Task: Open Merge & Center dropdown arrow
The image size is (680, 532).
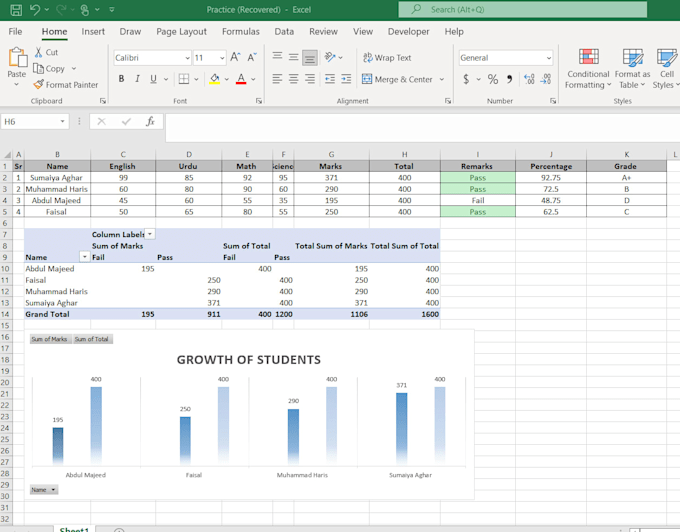Action: click(x=442, y=79)
